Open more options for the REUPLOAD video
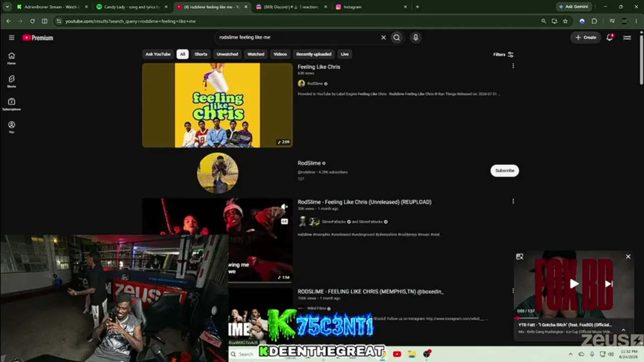 pos(513,201)
